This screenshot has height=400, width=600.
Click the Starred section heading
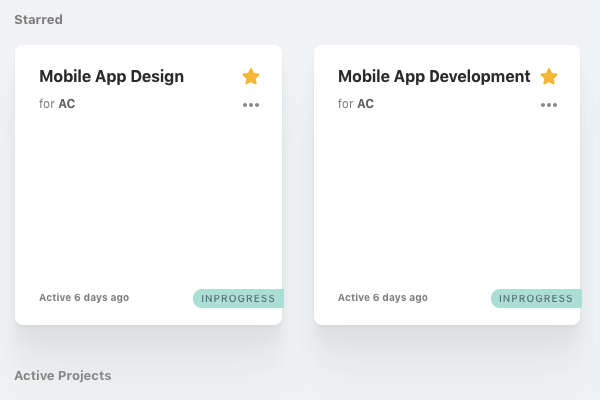(39, 20)
